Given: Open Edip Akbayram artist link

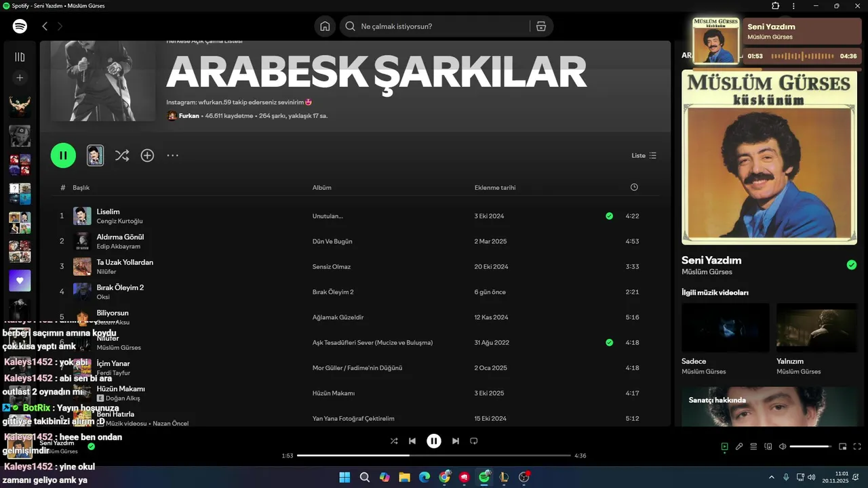Looking at the screenshot, I should [119, 247].
